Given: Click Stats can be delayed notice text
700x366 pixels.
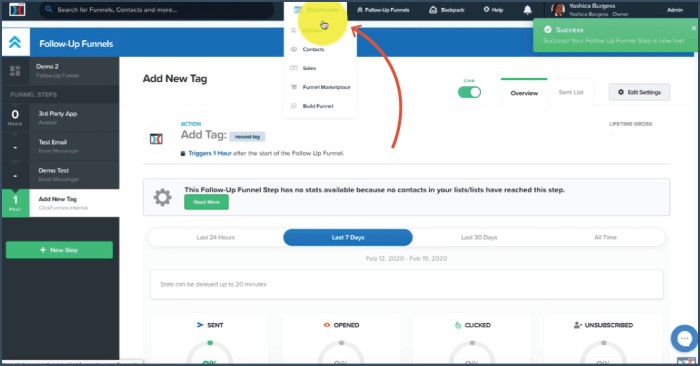Looking at the screenshot, I should pos(213,284).
